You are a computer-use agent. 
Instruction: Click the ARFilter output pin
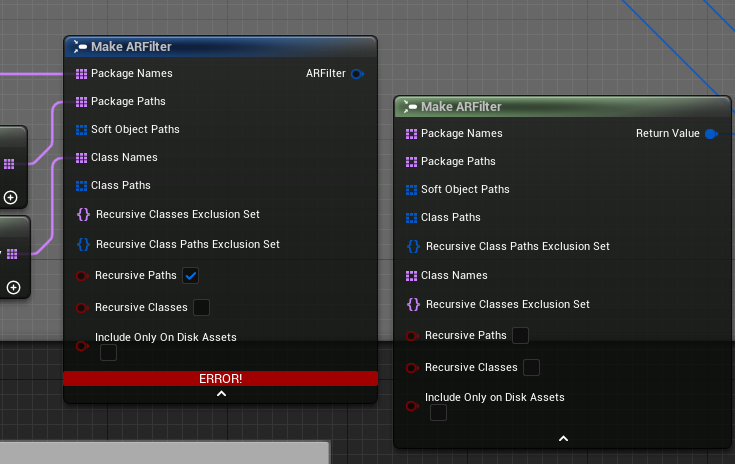tap(357, 74)
